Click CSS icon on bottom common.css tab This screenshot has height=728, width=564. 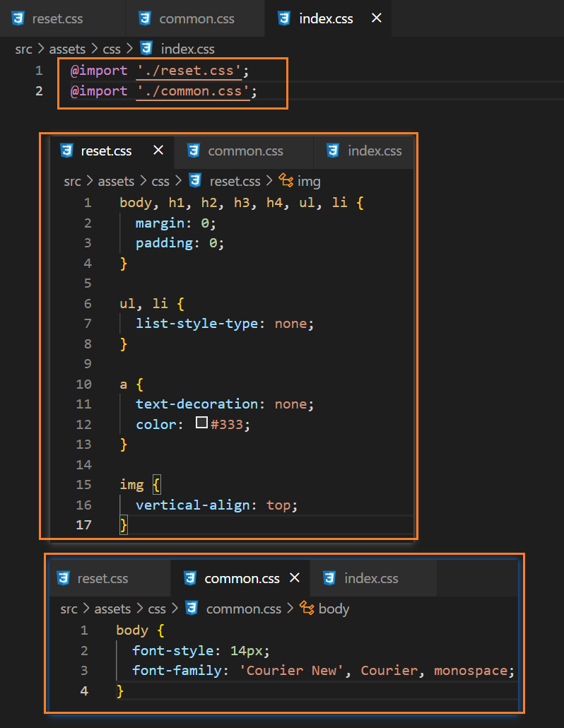[190, 578]
